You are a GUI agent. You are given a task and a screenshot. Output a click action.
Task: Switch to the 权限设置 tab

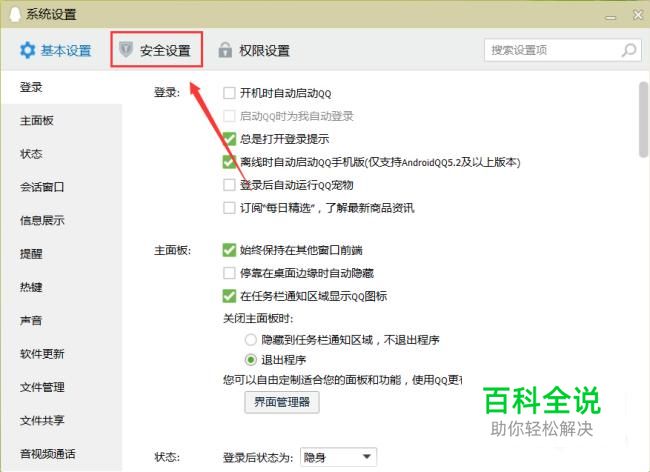tap(254, 51)
